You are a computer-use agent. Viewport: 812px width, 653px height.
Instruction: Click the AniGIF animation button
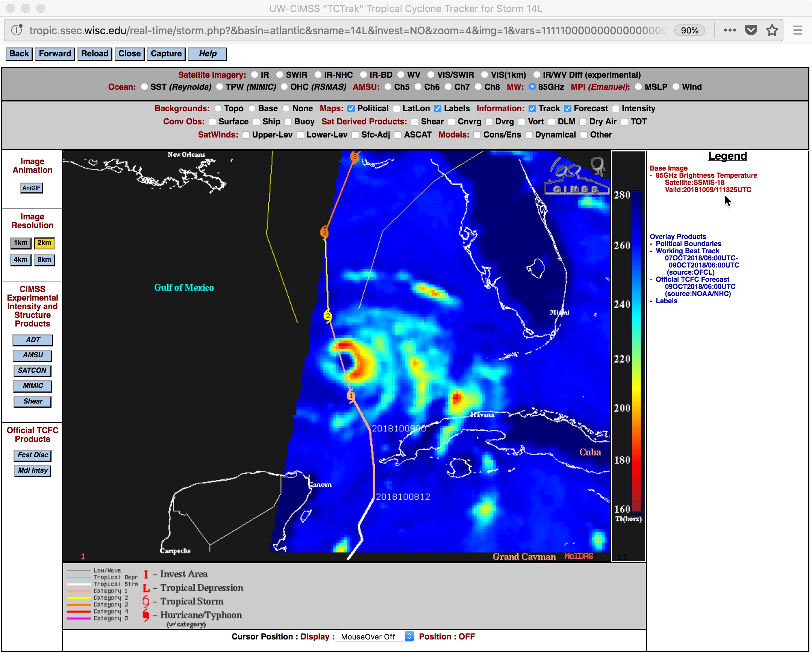pos(31,188)
